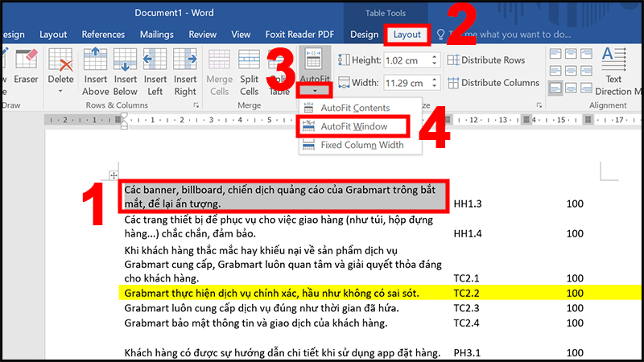Viewport: 644px width, 362px height.
Task: Click the Eraser tool in the ribbon
Action: coord(27,66)
